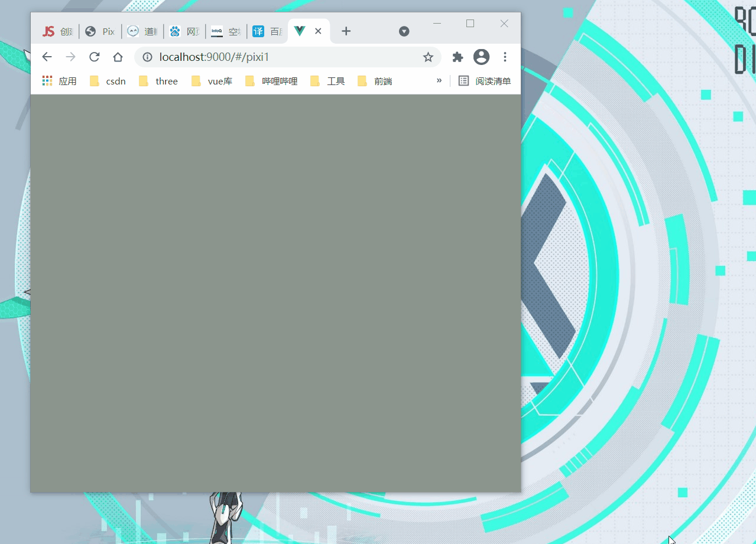Screen dimensions: 756x544
Task: Expand hidden bookmarks with » chevron
Action: click(439, 81)
